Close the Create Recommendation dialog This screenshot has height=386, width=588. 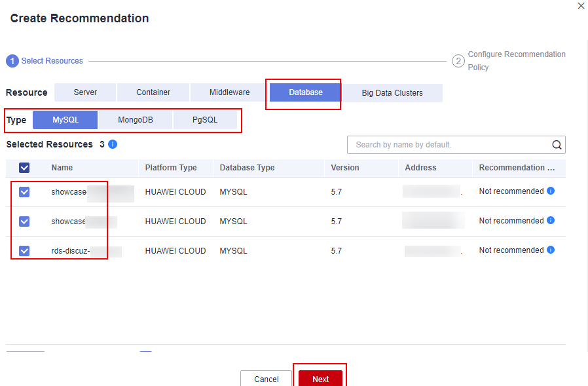tap(581, 6)
